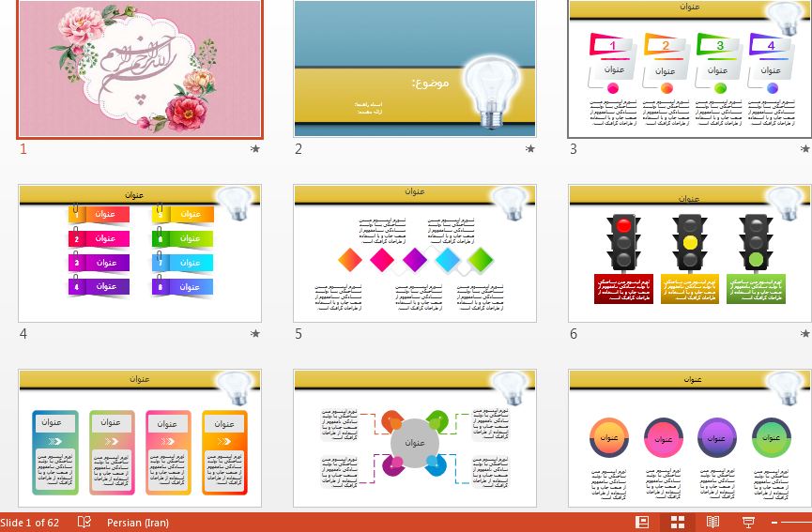
Task: Switch to Normal view in status bar
Action: click(x=643, y=522)
